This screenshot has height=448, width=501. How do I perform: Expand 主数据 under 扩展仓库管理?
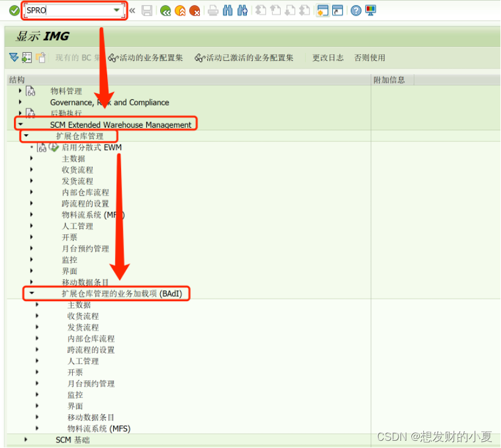(32, 158)
